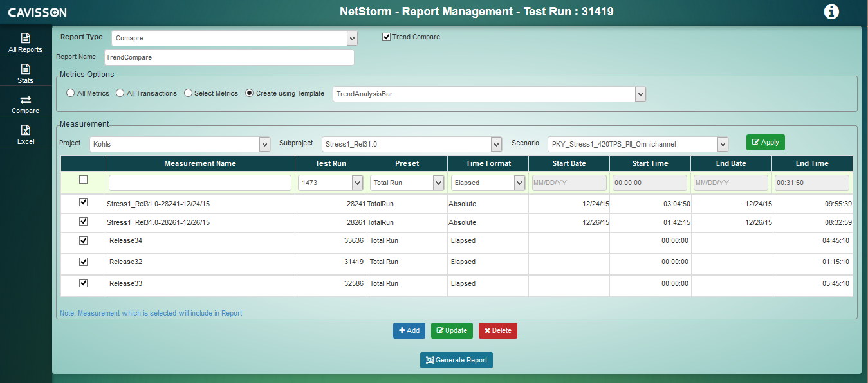Open the info icon in header
This screenshot has width=868, height=383.
pyautogui.click(x=831, y=12)
